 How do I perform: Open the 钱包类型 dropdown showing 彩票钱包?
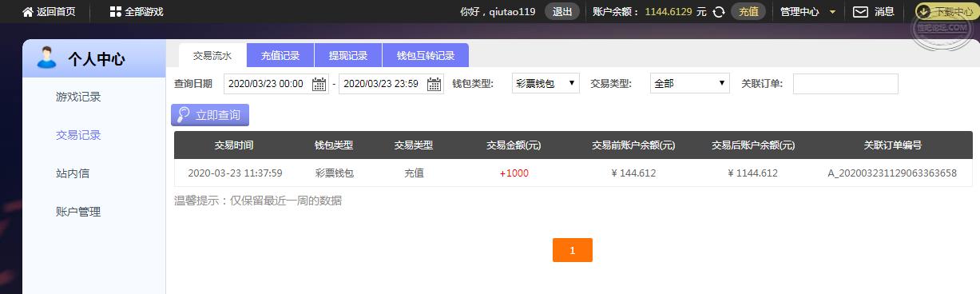pyautogui.click(x=546, y=83)
